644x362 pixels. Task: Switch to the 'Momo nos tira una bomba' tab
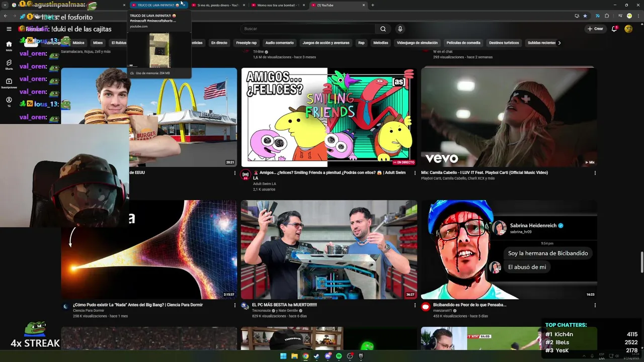click(x=278, y=5)
